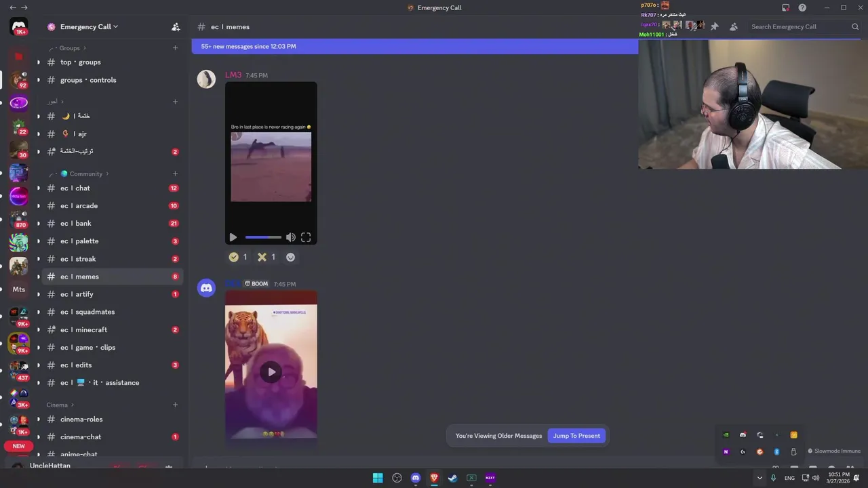Enter fullscreen on the last place racing video
868x488 pixels.
coord(306,237)
